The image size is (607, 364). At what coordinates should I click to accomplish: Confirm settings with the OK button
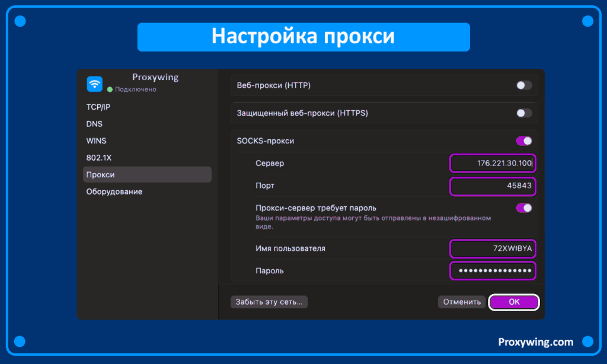(514, 302)
